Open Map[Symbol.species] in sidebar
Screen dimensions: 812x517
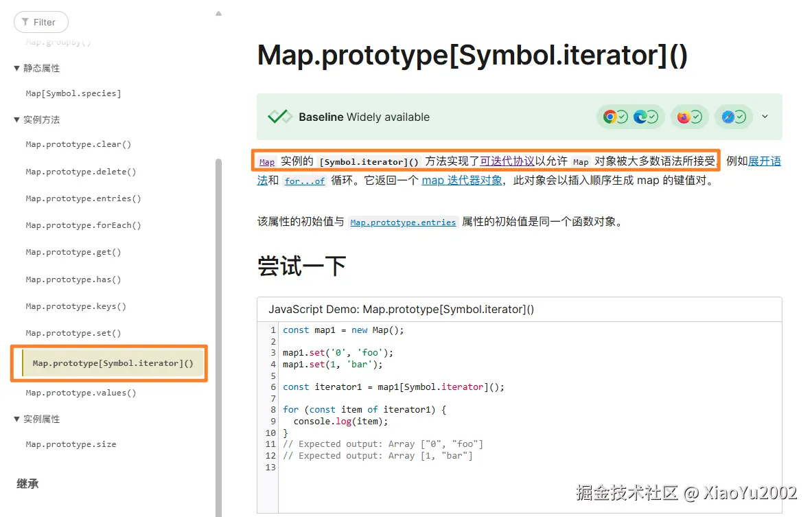(x=73, y=93)
